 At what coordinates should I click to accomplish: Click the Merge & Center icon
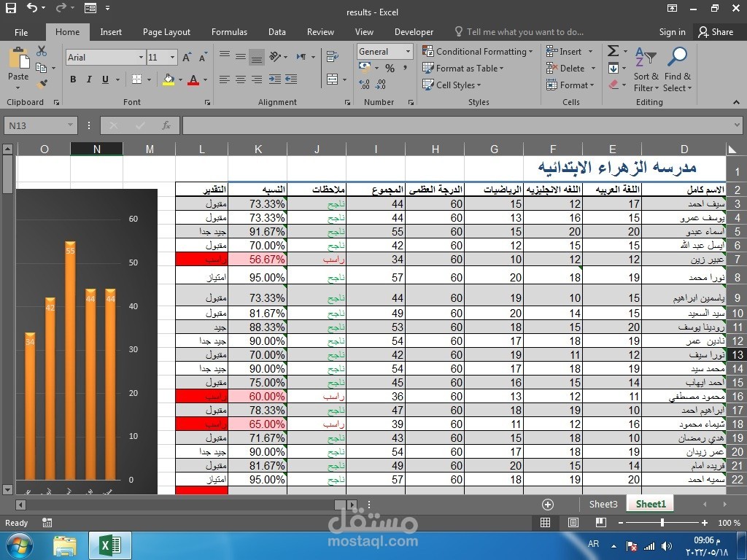coord(333,79)
